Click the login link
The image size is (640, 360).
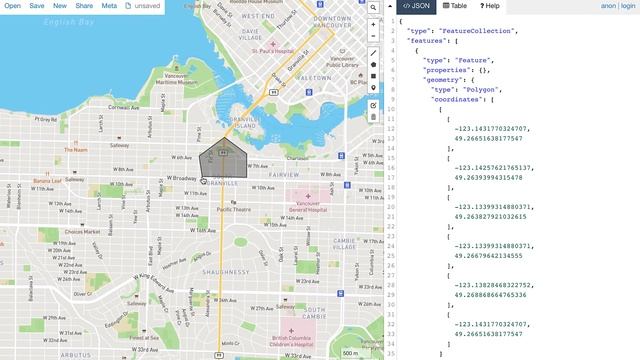628,6
